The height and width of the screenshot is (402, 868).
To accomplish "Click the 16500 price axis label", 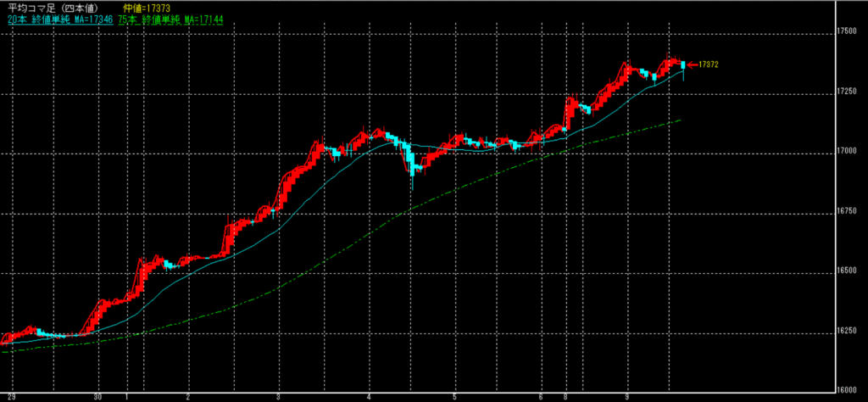I will 849,271.
